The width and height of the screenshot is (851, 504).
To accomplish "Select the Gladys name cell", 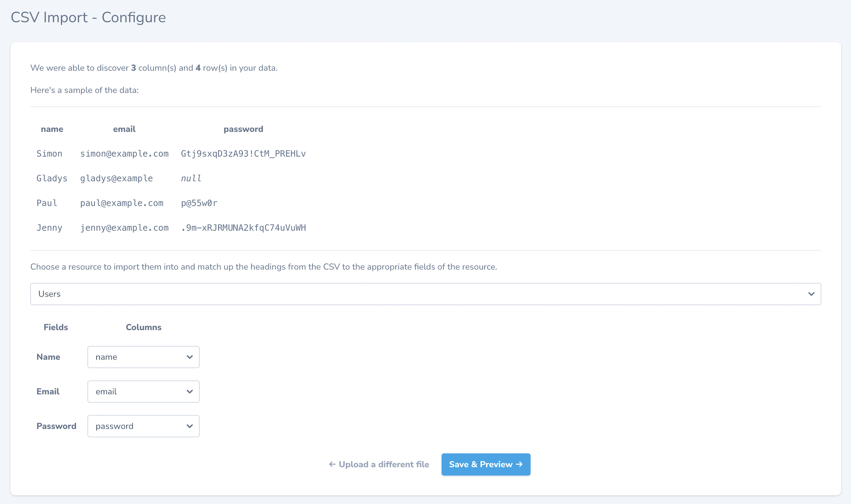I will click(52, 178).
